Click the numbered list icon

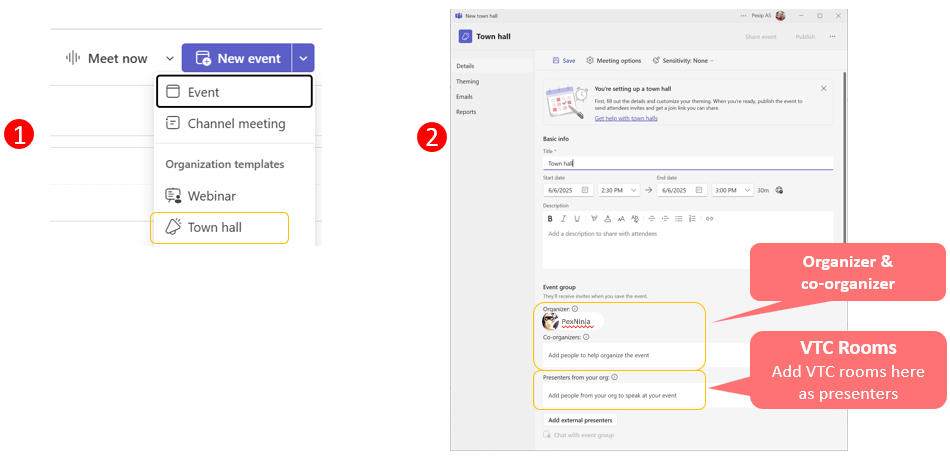point(693,218)
